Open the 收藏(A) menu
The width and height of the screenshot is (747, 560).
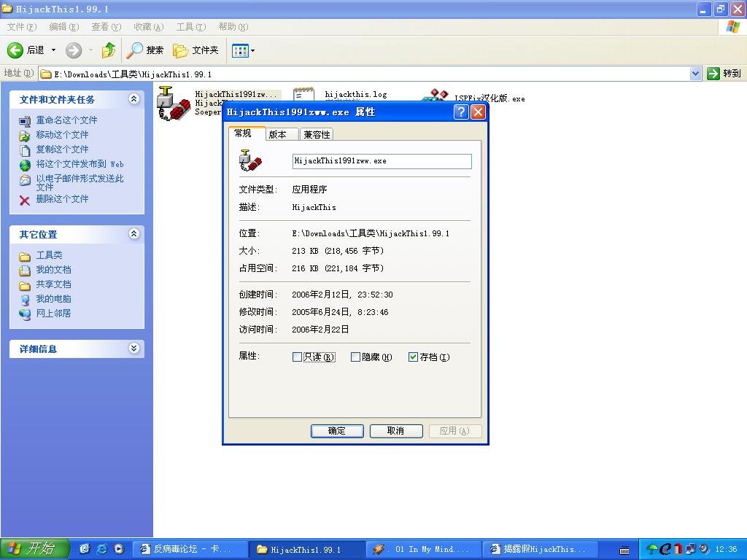tap(149, 27)
